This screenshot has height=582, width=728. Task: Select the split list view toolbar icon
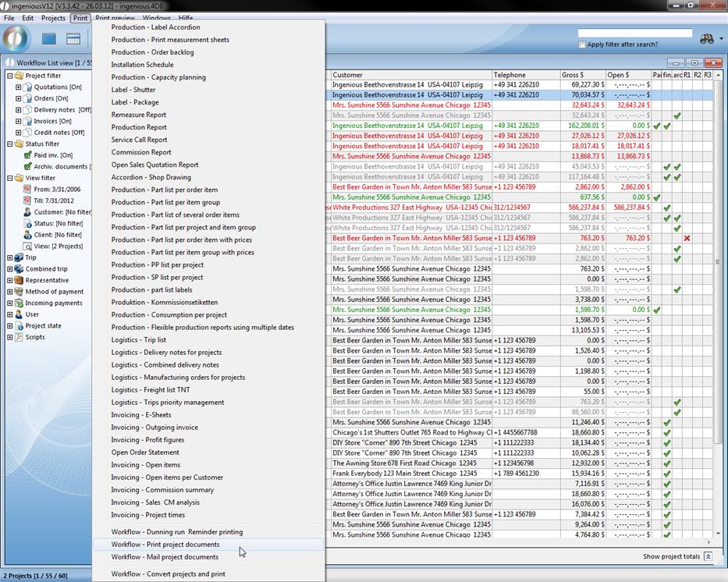pos(73,38)
